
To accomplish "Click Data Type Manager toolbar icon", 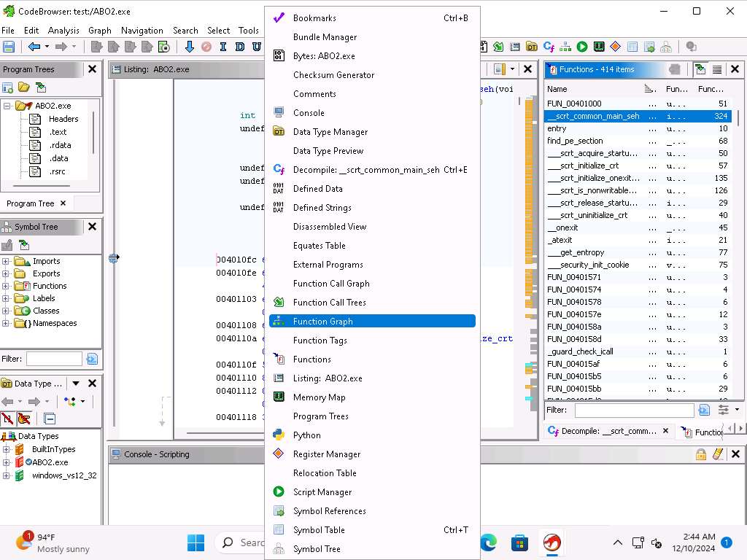I will pos(532,47).
